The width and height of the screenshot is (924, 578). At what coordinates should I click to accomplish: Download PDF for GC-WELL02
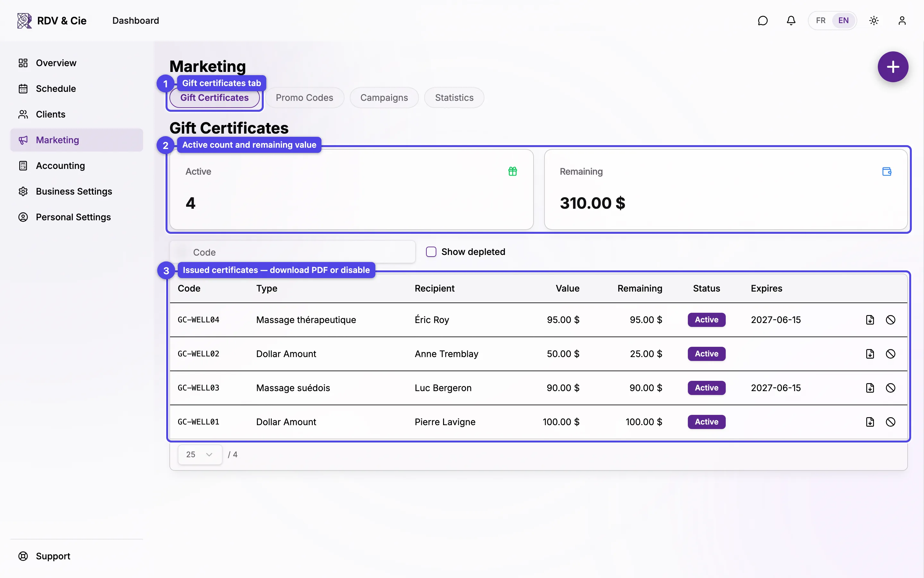870,354
